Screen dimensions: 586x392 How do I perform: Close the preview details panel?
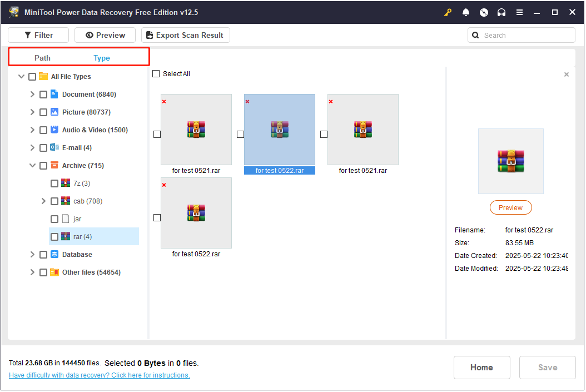tap(566, 75)
